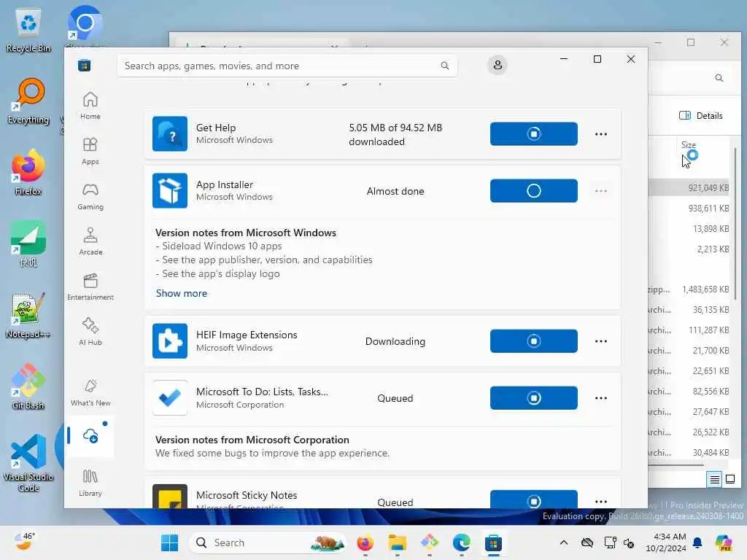The image size is (747, 560).
Task: Open the weather widget showing 46°
Action: (24, 542)
